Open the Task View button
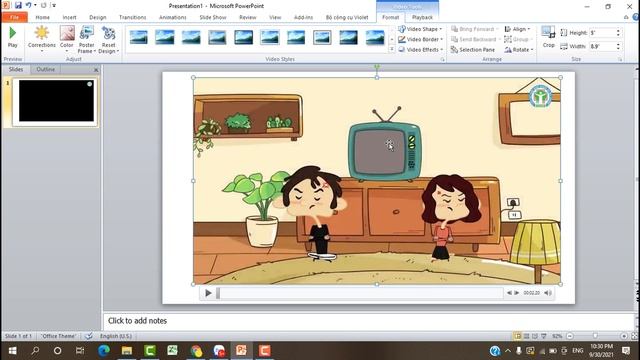Screen dimensions: 640x360 pos(80,351)
